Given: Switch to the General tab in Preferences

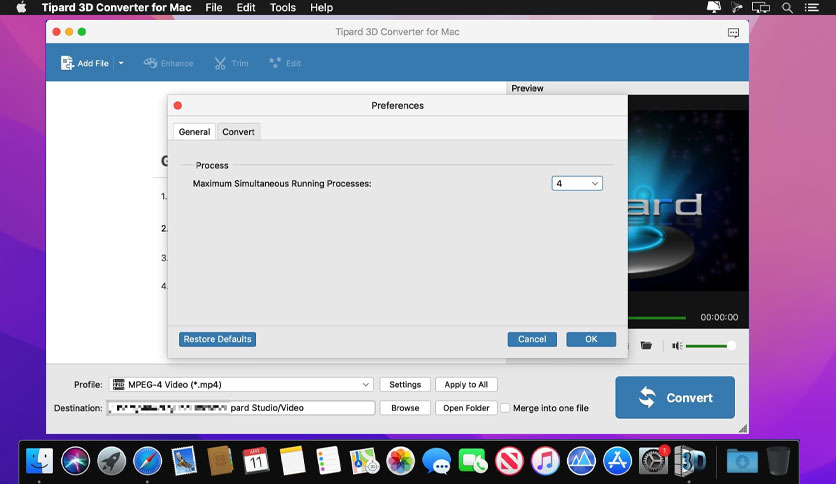Looking at the screenshot, I should (x=194, y=132).
